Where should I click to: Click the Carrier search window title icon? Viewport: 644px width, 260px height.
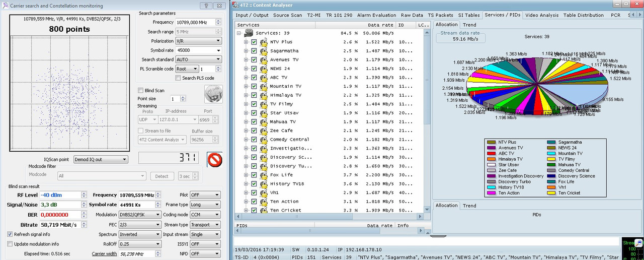(x=5, y=6)
